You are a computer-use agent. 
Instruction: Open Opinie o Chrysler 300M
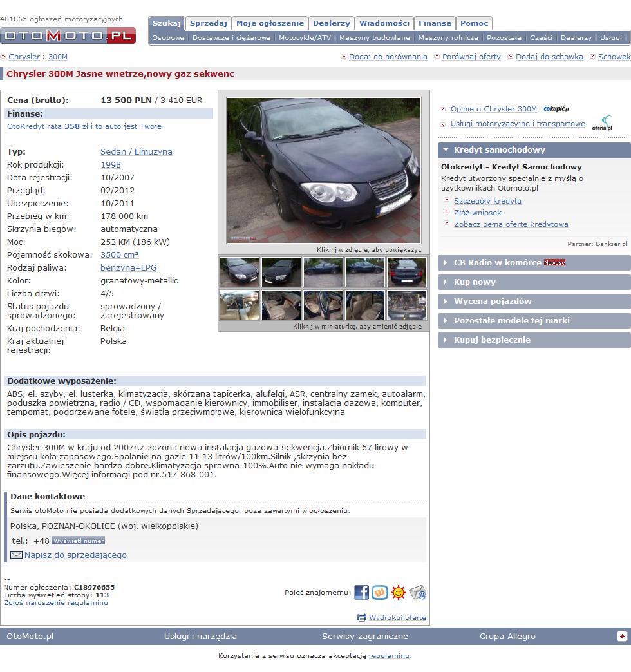[x=493, y=109]
